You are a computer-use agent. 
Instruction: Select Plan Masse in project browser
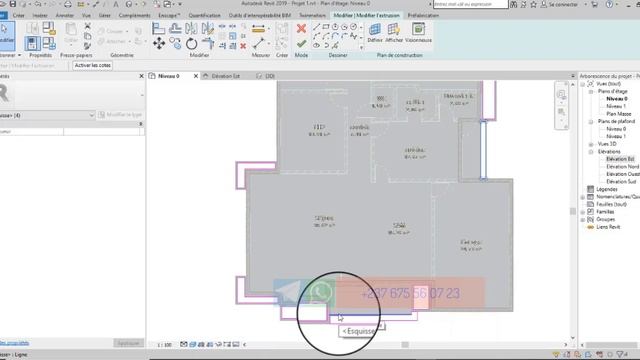pos(618,114)
